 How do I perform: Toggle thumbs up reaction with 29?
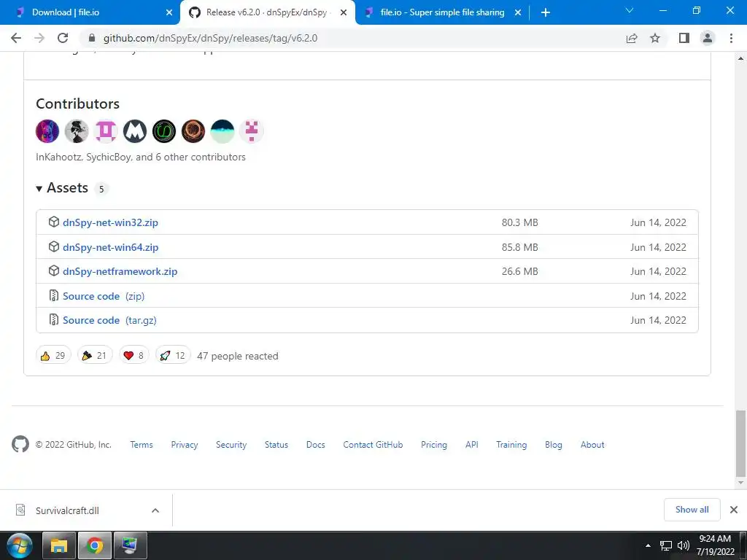(53, 355)
